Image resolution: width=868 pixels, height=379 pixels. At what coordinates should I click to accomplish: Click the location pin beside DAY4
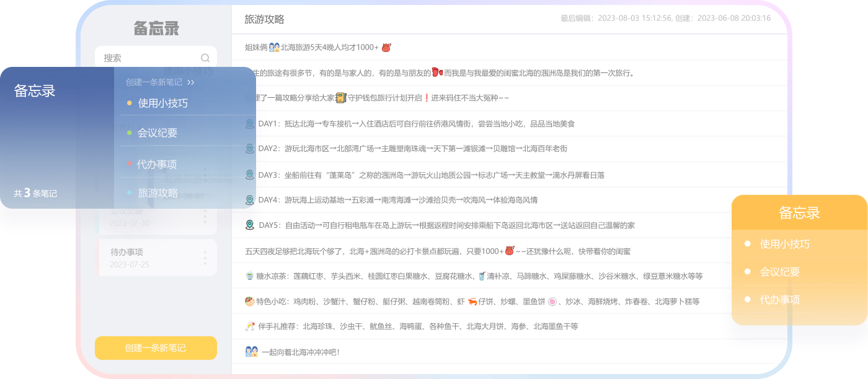pos(250,200)
